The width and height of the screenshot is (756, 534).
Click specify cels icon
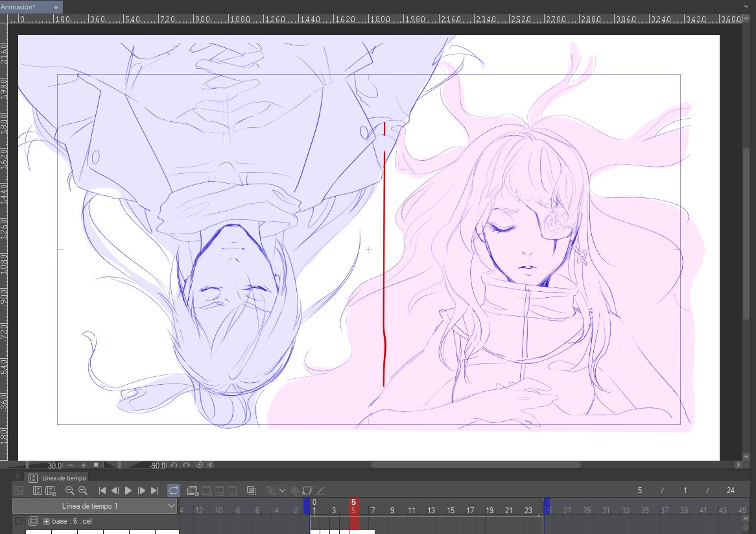click(x=219, y=491)
